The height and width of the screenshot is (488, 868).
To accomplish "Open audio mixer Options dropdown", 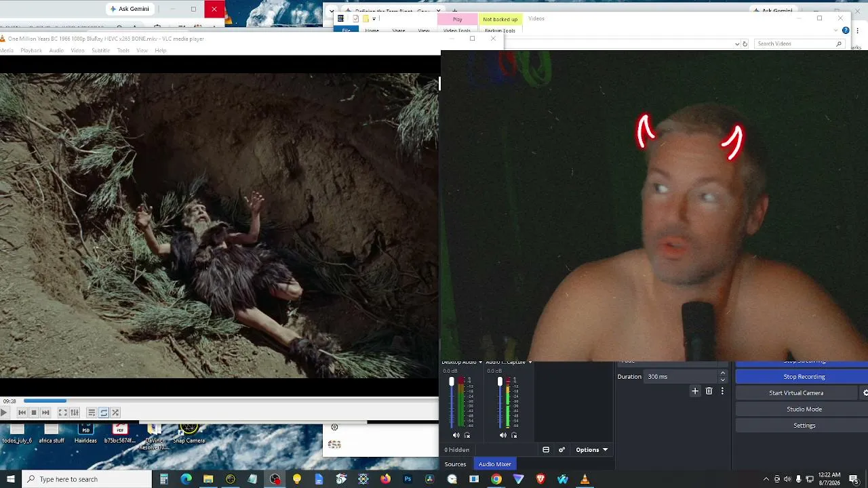I will pyautogui.click(x=591, y=450).
